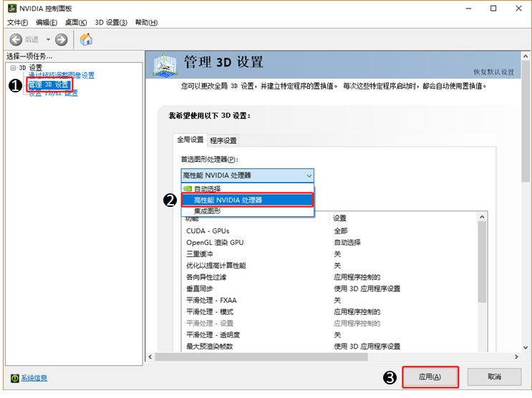Image resolution: width=532 pixels, height=398 pixels.
Task: Open the 文件(F) menu
Action: coord(17,22)
